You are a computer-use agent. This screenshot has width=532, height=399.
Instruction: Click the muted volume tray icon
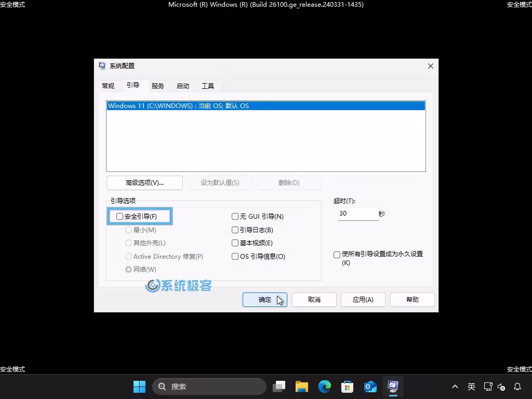501,387
